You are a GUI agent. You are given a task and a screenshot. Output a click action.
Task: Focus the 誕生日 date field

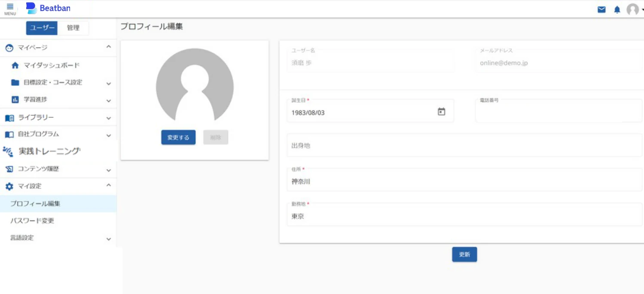pos(370,111)
